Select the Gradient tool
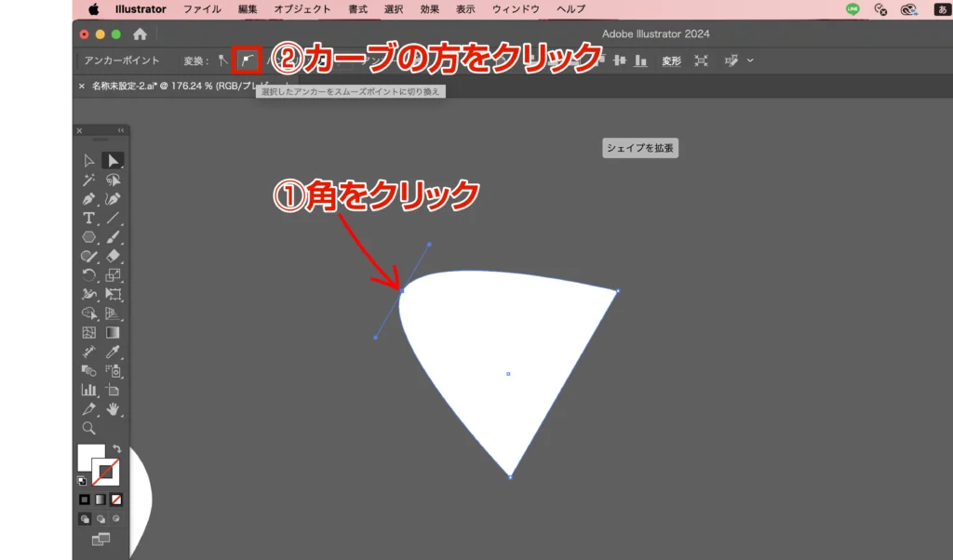This screenshot has width=953, height=560. (113, 332)
